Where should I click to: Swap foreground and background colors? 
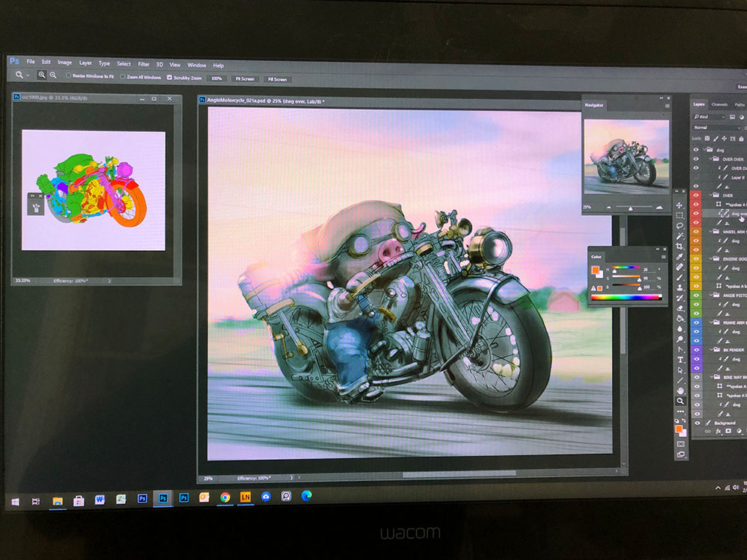(684, 420)
